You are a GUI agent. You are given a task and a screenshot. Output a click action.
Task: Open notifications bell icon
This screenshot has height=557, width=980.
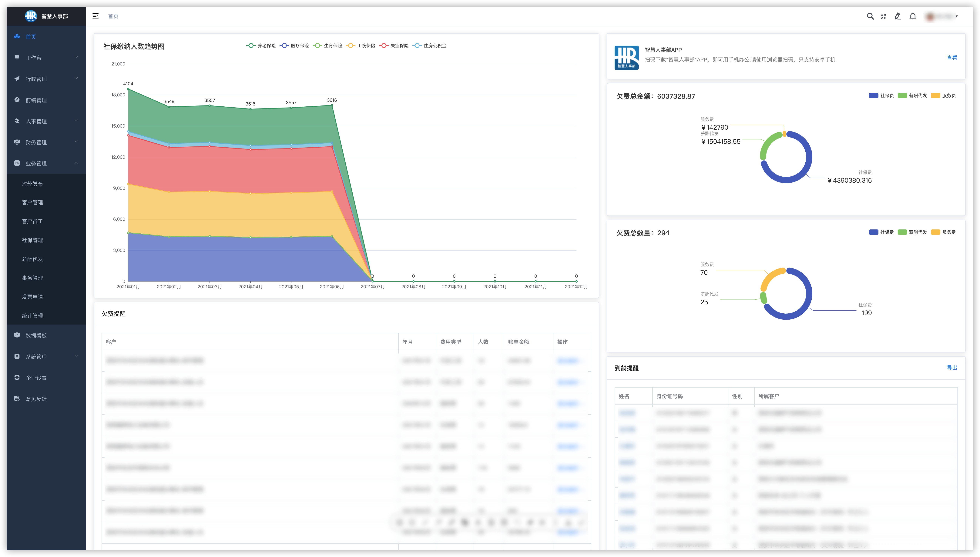pyautogui.click(x=913, y=16)
